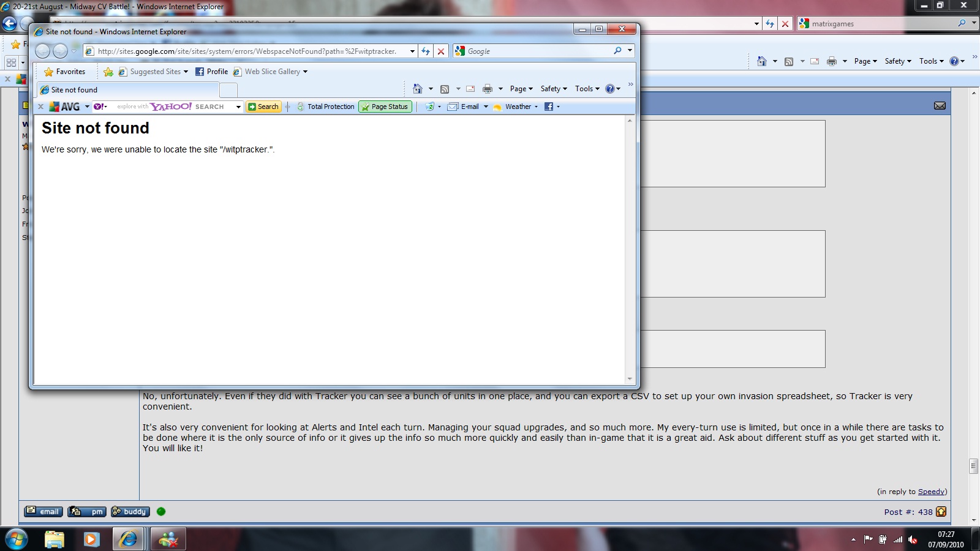This screenshot has height=551, width=980.
Task: Click the Refresh icon beside the front address bar
Action: [426, 51]
